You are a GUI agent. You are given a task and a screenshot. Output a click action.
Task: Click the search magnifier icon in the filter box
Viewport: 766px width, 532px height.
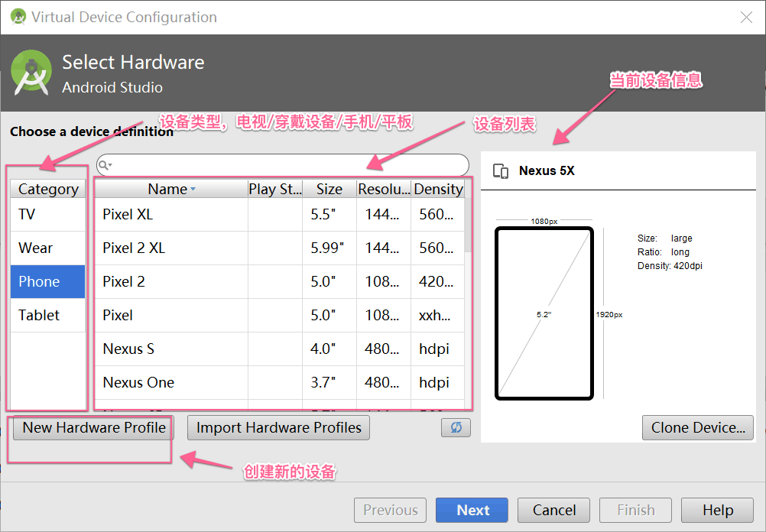click(x=105, y=166)
